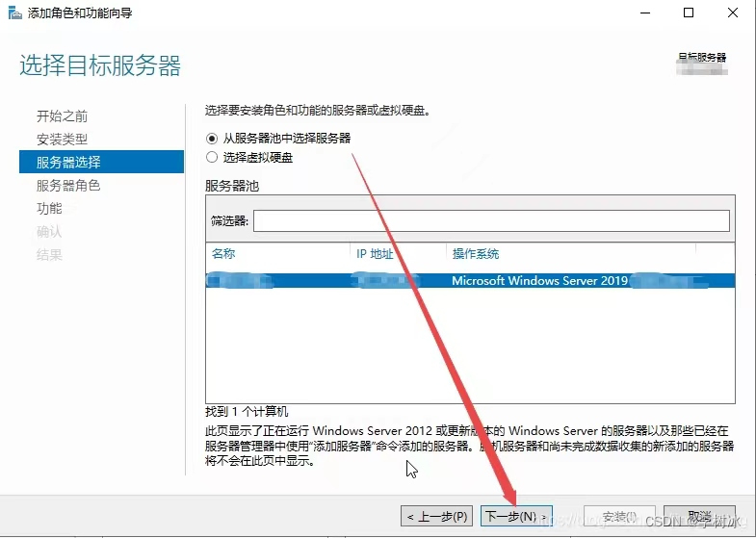The image size is (756, 538).
Task: Sort server pool by '名称' column header
Action: coord(223,254)
